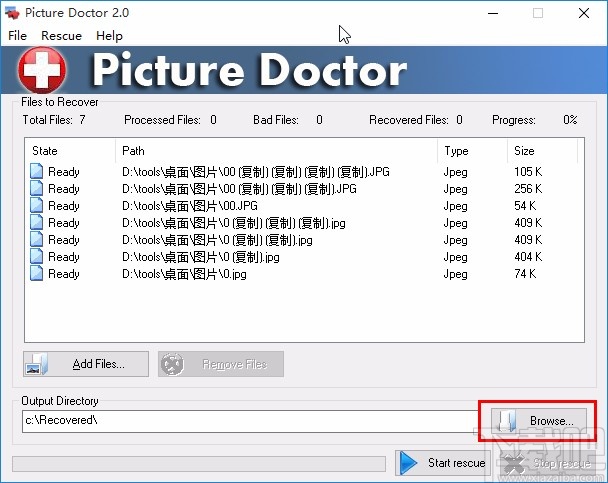This screenshot has width=608, height=483.
Task: Click file icon of 105 K row
Action: (x=36, y=171)
